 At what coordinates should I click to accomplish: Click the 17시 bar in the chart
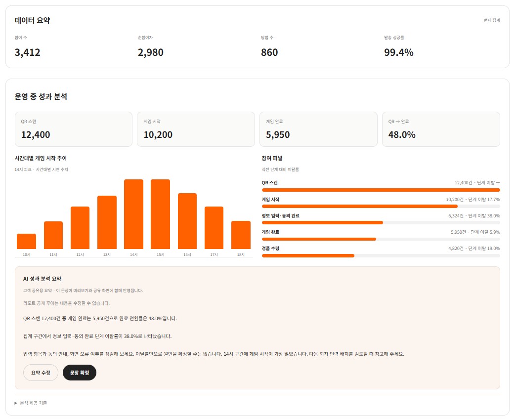[x=214, y=228]
